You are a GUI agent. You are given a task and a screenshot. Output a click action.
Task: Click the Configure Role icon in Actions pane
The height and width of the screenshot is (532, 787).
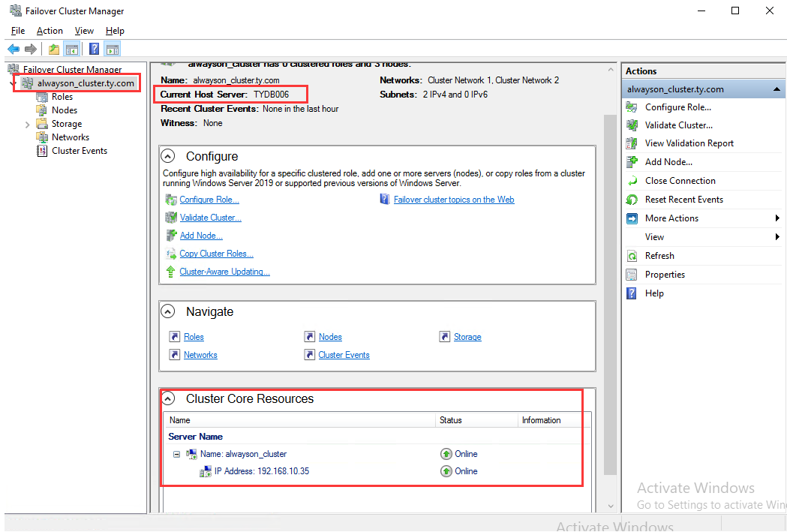click(x=632, y=107)
